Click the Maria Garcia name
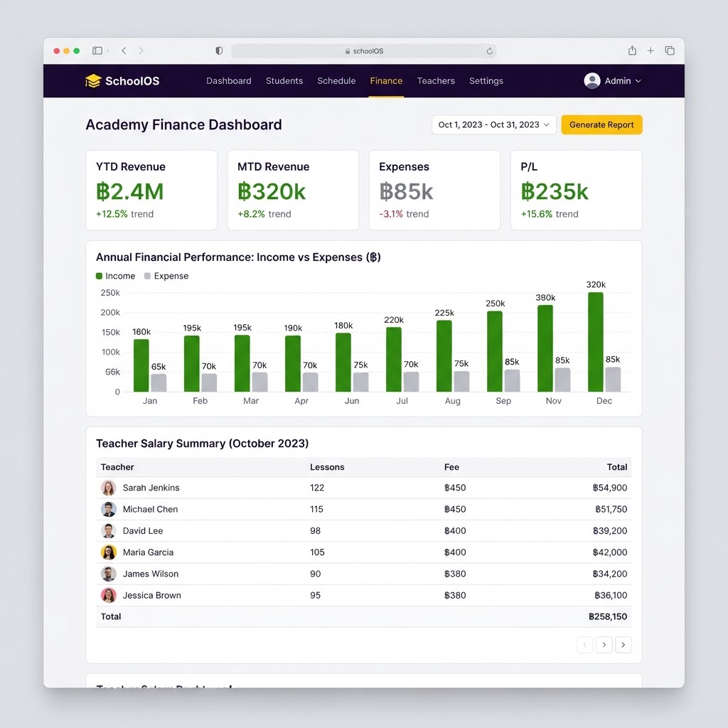The width and height of the screenshot is (728, 728). tap(148, 552)
